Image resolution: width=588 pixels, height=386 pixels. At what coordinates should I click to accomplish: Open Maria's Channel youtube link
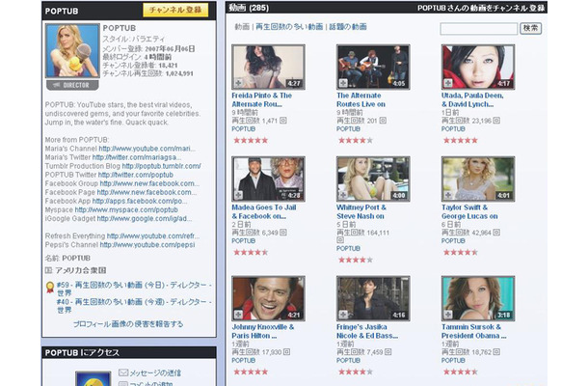147,149
